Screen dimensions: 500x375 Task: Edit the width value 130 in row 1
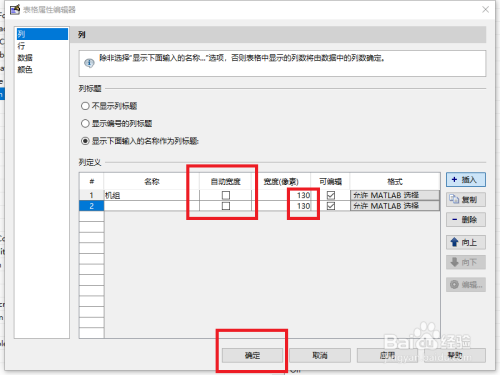point(281,195)
